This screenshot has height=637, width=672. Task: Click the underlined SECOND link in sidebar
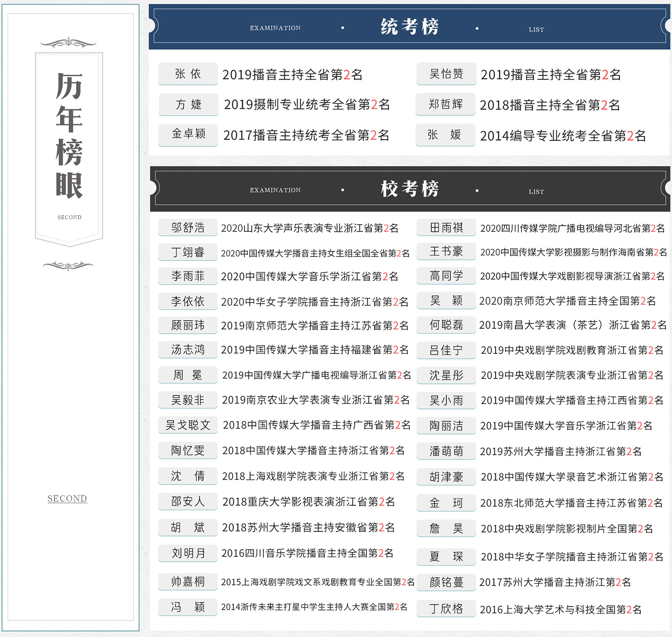click(x=67, y=499)
